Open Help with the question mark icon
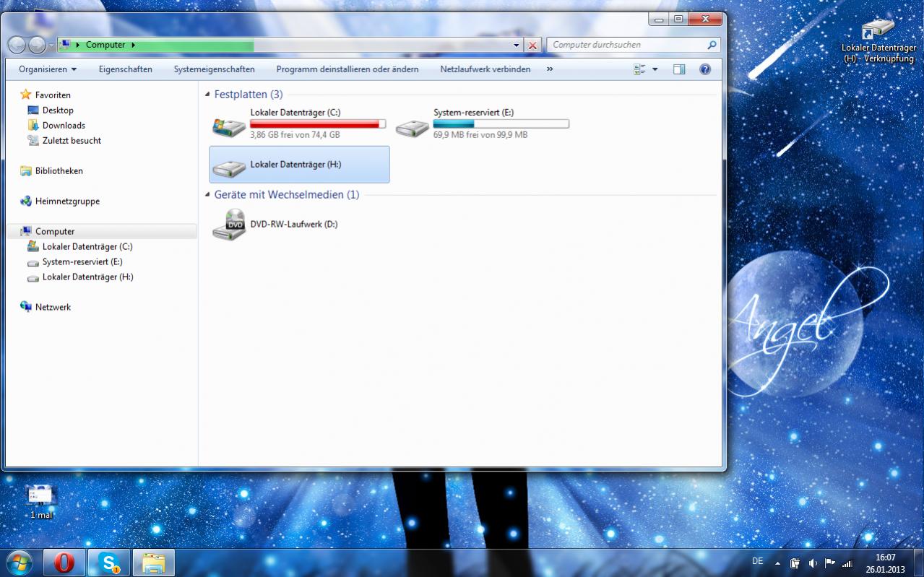924x577 pixels. tap(705, 69)
